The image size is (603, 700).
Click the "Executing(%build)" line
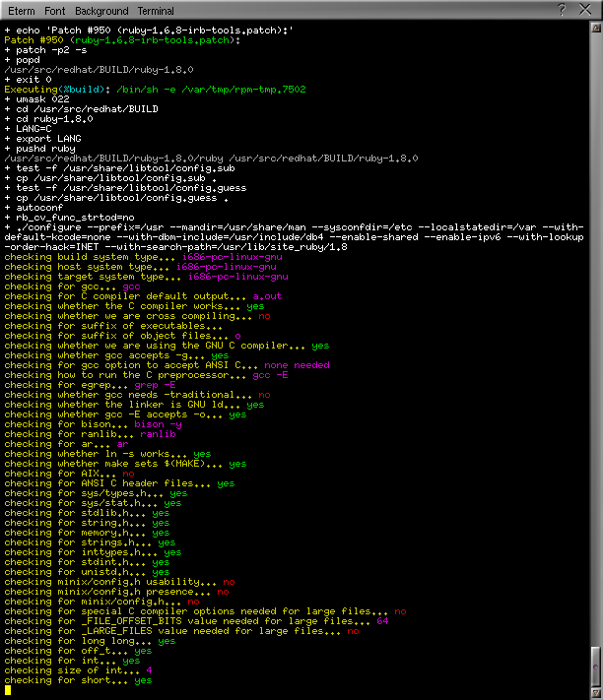coord(155,90)
